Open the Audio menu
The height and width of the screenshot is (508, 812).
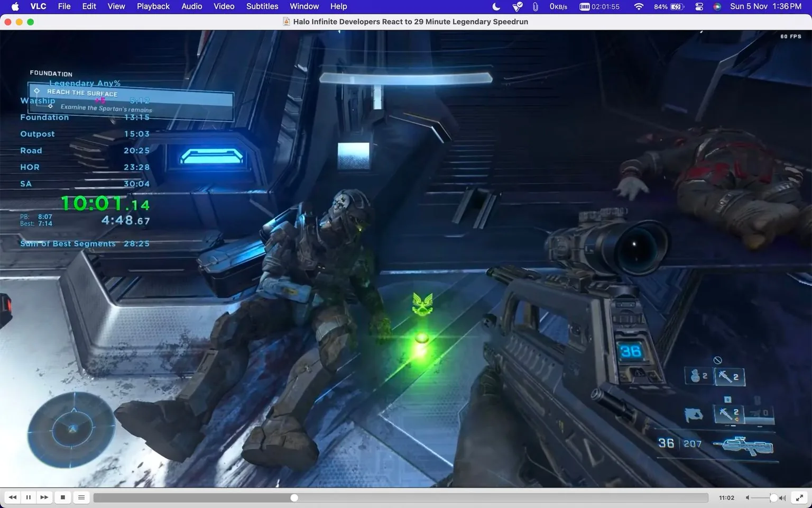click(191, 6)
